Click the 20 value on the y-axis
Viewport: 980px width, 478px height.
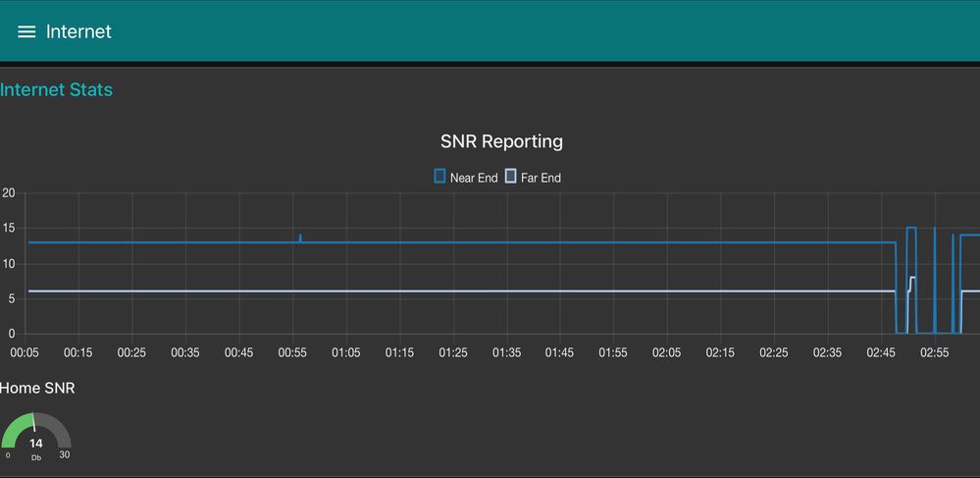(8, 193)
